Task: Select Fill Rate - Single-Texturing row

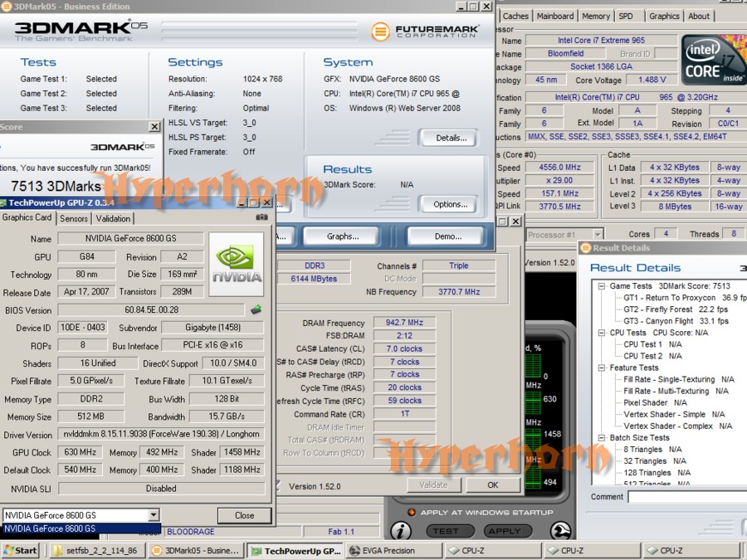Action: coord(678,379)
